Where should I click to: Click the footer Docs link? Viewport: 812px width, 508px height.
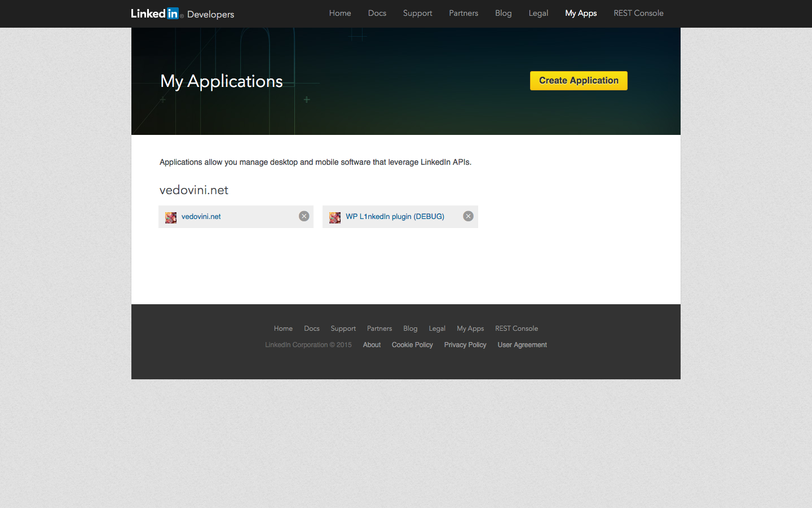pos(312,329)
